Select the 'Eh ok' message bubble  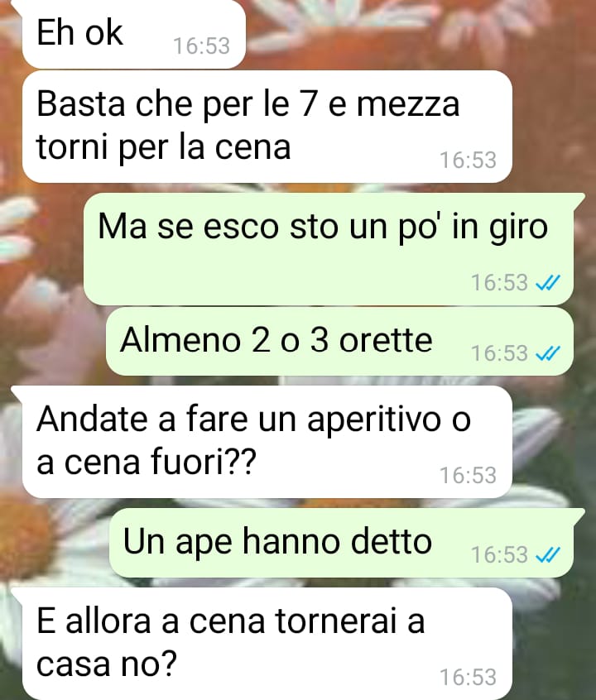click(x=133, y=35)
